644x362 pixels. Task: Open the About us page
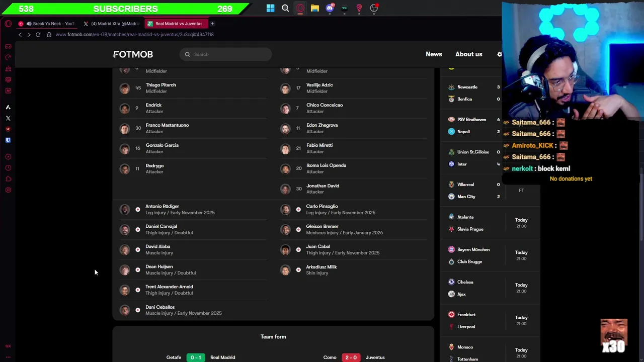[468, 54]
